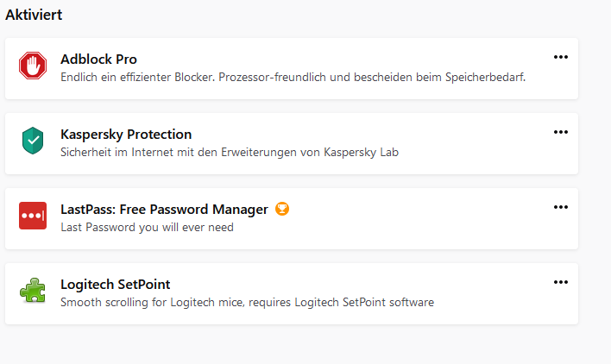This screenshot has width=611, height=364.
Task: Click the LastPass red dots icon
Action: [x=33, y=216]
